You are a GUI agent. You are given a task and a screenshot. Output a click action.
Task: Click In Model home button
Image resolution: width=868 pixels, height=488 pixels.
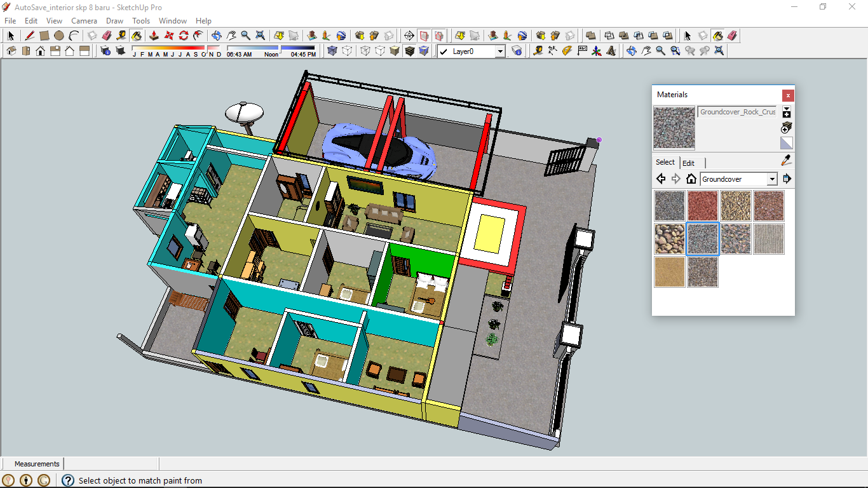pos(691,179)
